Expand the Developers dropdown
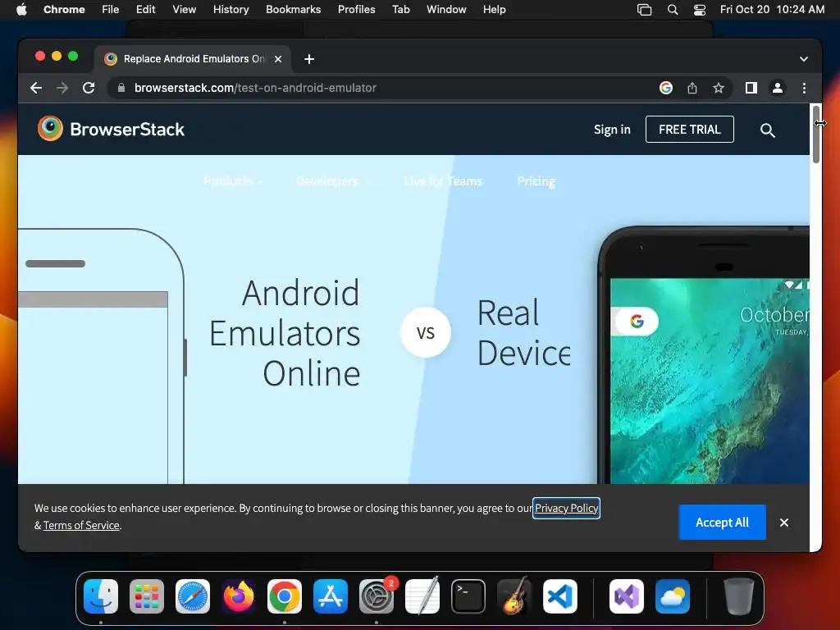This screenshot has height=630, width=840. 333,181
